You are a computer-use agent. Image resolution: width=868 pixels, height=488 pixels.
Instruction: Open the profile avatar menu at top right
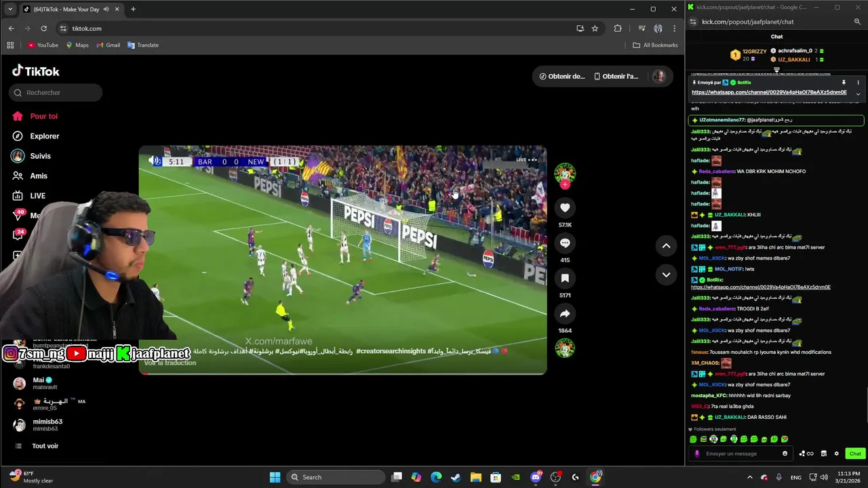658,76
